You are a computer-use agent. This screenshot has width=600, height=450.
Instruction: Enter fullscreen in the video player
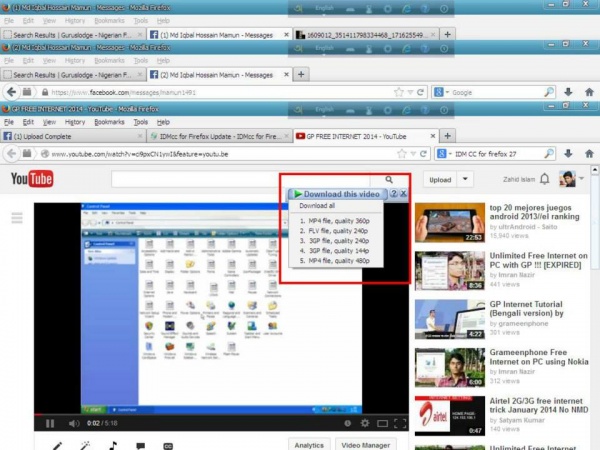(x=400, y=423)
